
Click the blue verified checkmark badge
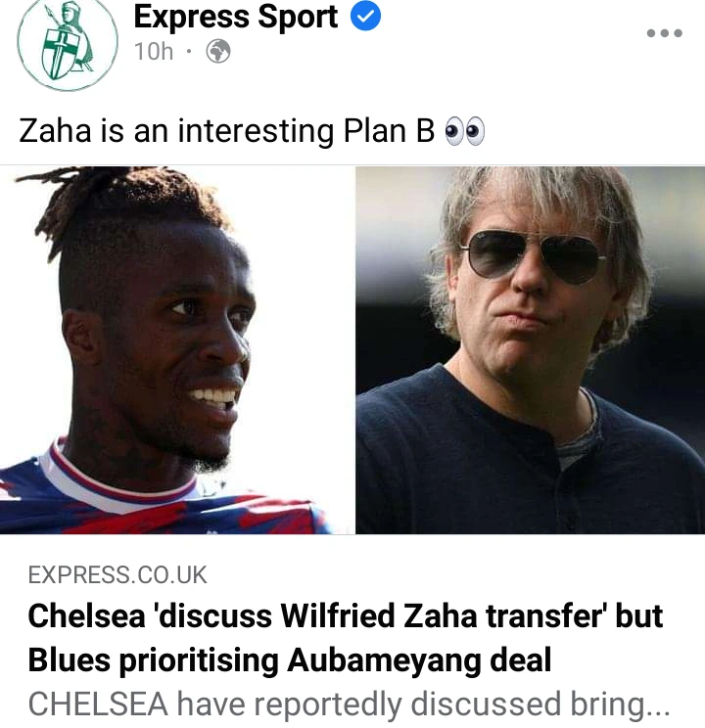(x=365, y=16)
